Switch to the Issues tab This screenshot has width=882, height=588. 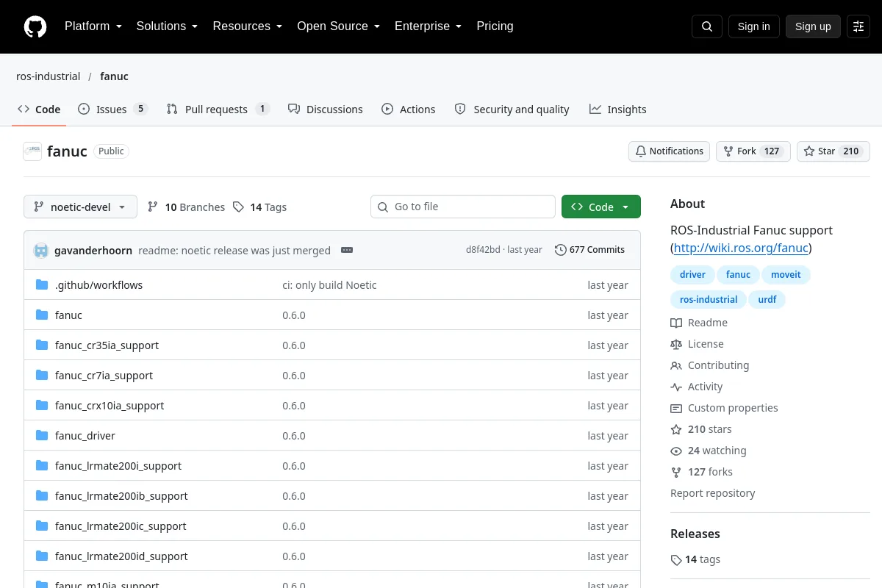(x=113, y=110)
